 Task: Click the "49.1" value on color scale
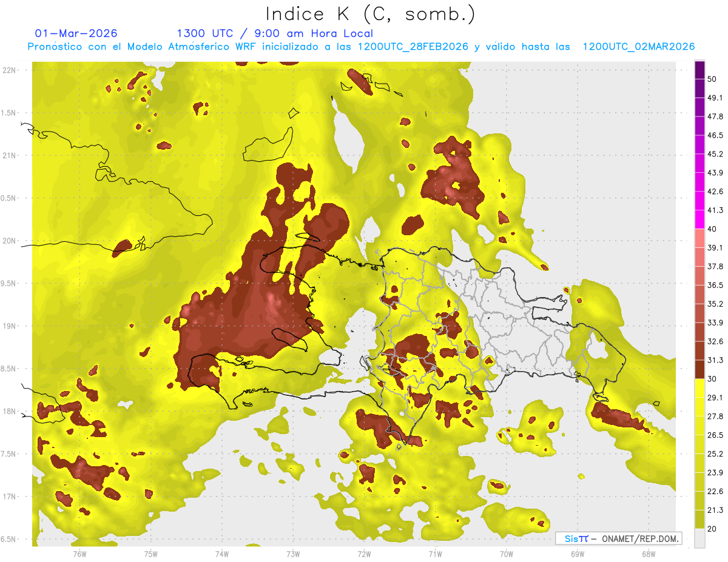tap(715, 98)
